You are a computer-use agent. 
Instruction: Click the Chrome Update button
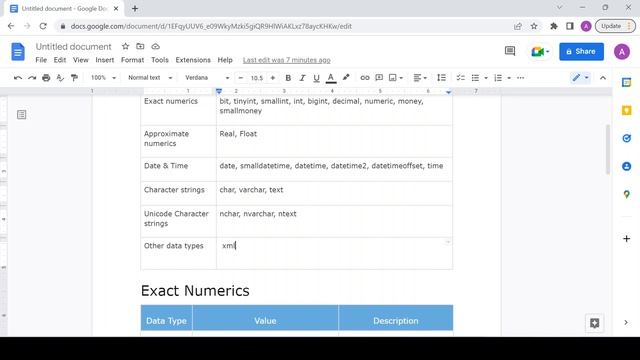coord(615,26)
